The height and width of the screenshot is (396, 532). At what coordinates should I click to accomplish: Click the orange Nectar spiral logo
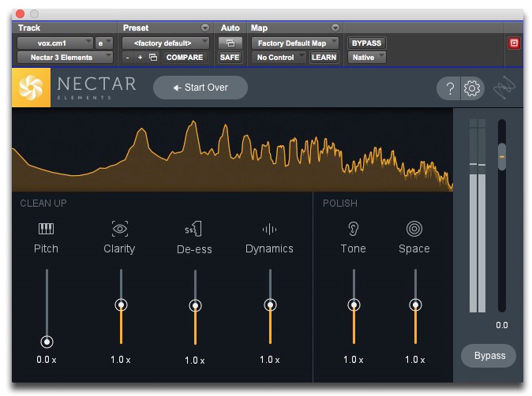click(32, 88)
